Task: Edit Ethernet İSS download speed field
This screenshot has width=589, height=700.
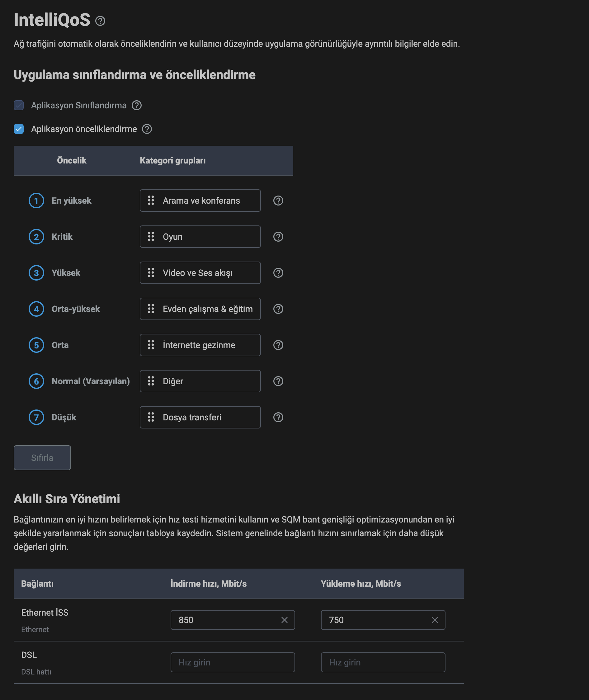Action: (233, 620)
